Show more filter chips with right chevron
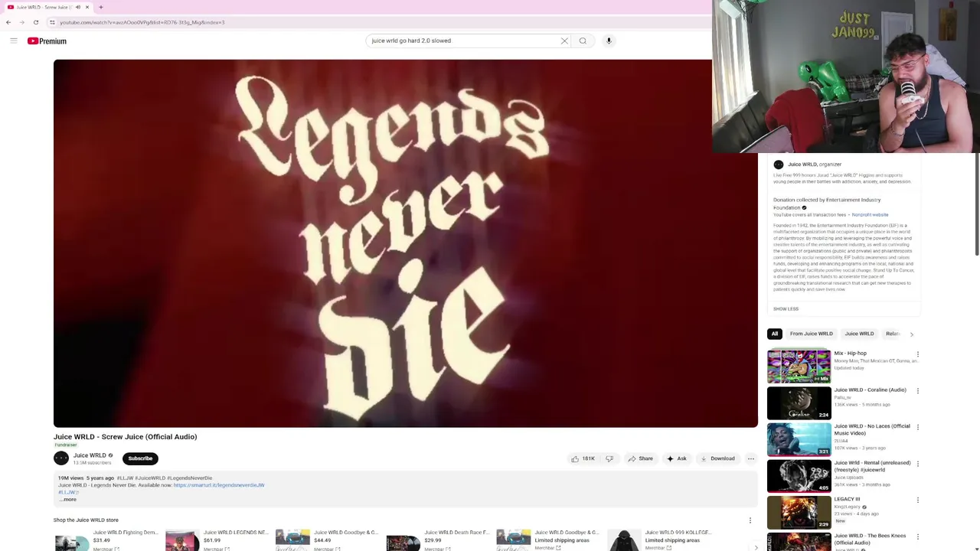The width and height of the screenshot is (980, 551). click(x=911, y=334)
